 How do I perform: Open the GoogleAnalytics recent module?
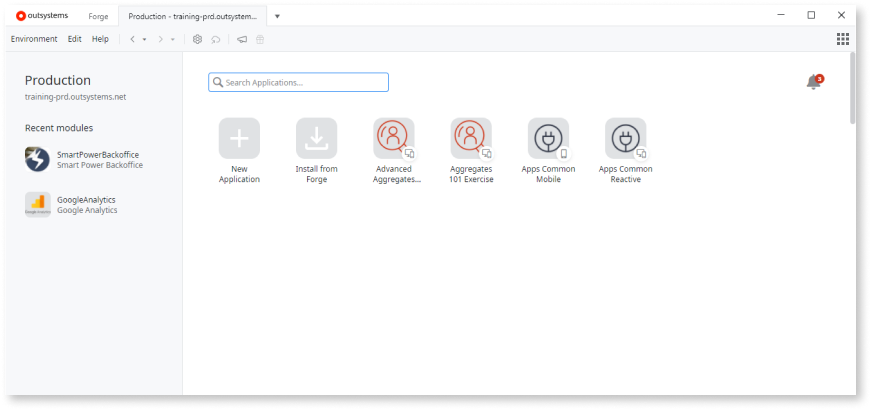pyautogui.click(x=85, y=204)
